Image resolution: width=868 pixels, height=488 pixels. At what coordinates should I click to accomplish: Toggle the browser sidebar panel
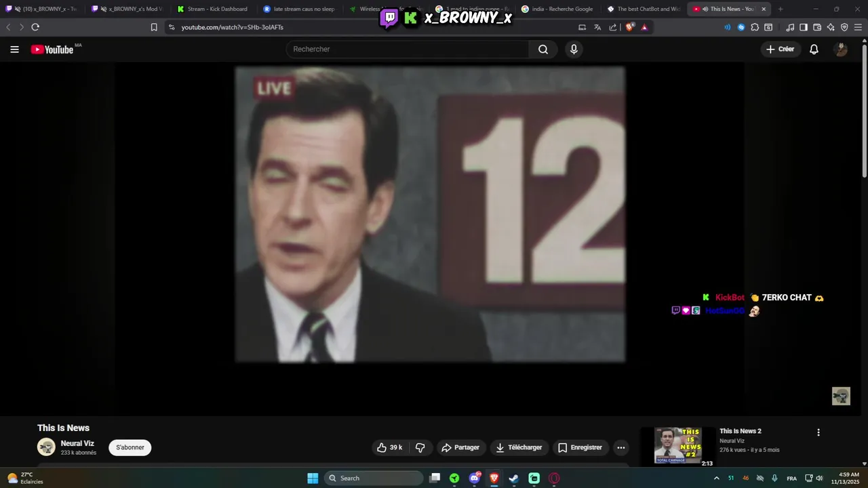pos(804,27)
